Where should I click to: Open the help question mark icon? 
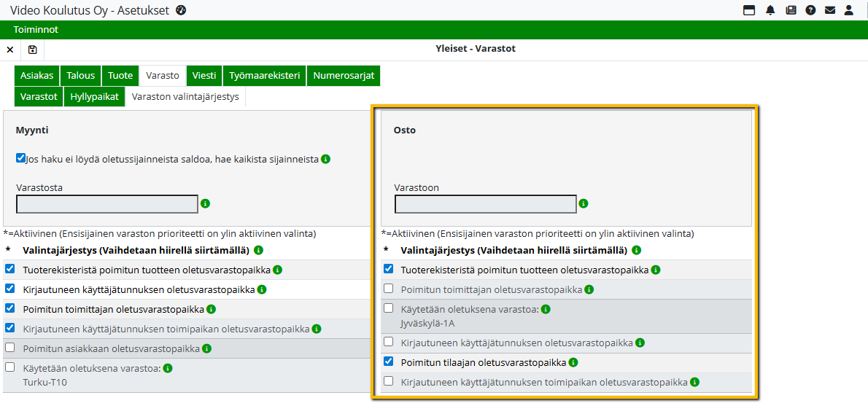[810, 10]
